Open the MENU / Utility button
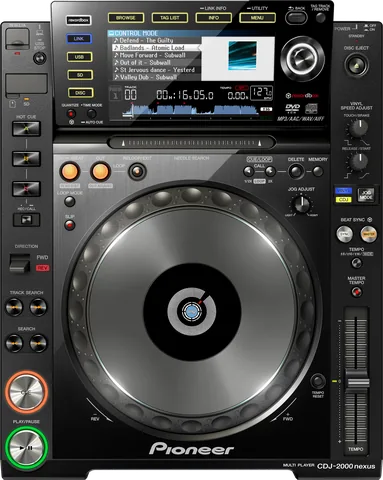This screenshot has height=480, width=383. coord(257,18)
